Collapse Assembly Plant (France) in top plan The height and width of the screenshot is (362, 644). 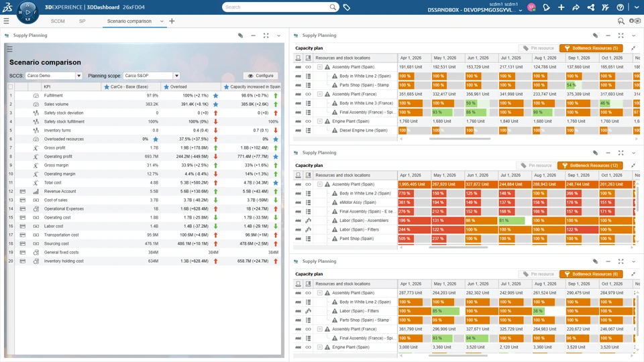click(x=319, y=94)
